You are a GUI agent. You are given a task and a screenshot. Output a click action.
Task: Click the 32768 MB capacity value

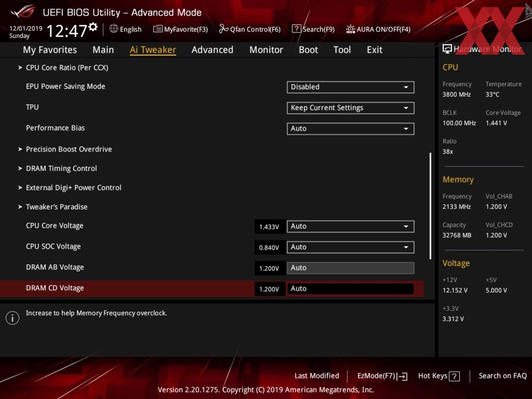457,235
